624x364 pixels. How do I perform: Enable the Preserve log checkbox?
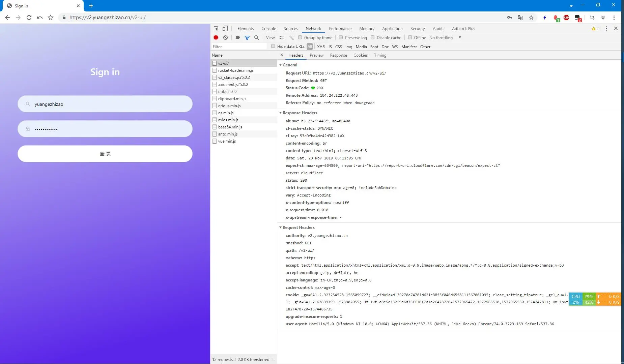pos(341,37)
